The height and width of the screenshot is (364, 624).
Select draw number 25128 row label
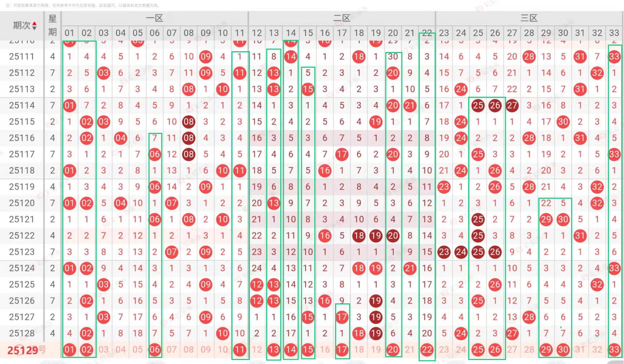click(22, 333)
